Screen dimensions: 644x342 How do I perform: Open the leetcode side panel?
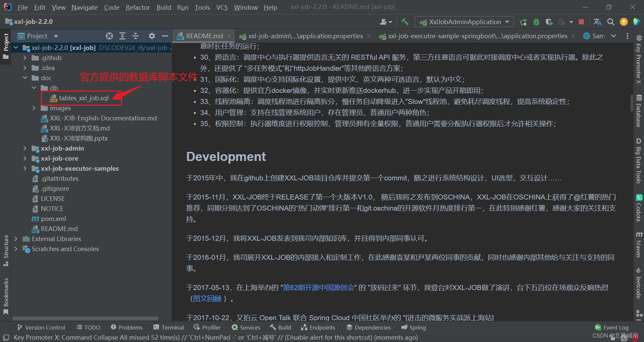(639, 283)
